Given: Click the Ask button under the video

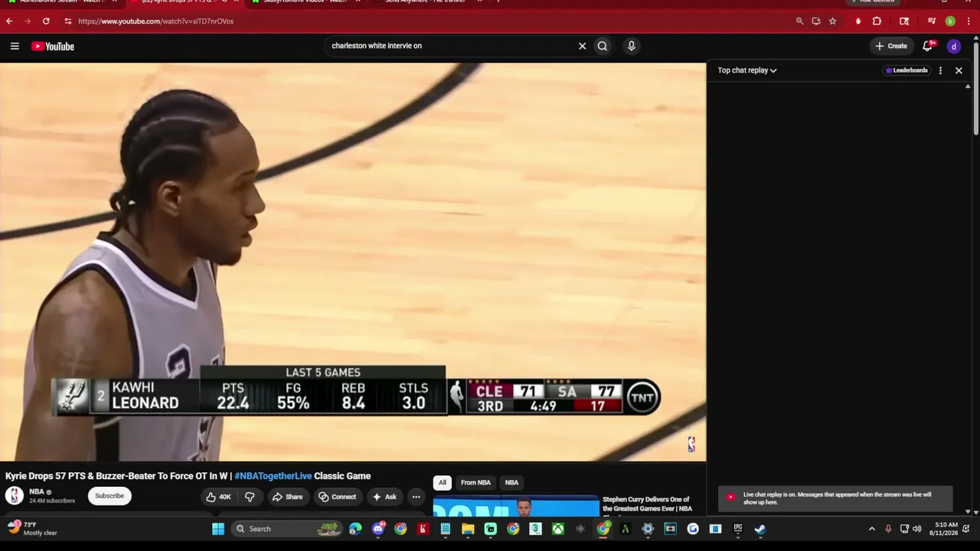Looking at the screenshot, I should (x=384, y=497).
